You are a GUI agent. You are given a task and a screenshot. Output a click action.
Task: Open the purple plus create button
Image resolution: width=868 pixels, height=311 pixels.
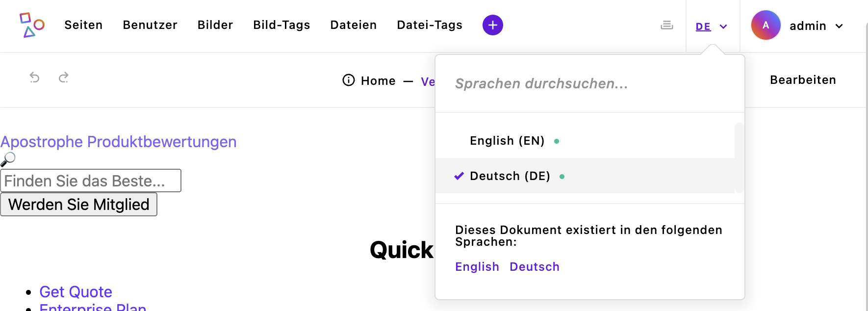point(492,25)
